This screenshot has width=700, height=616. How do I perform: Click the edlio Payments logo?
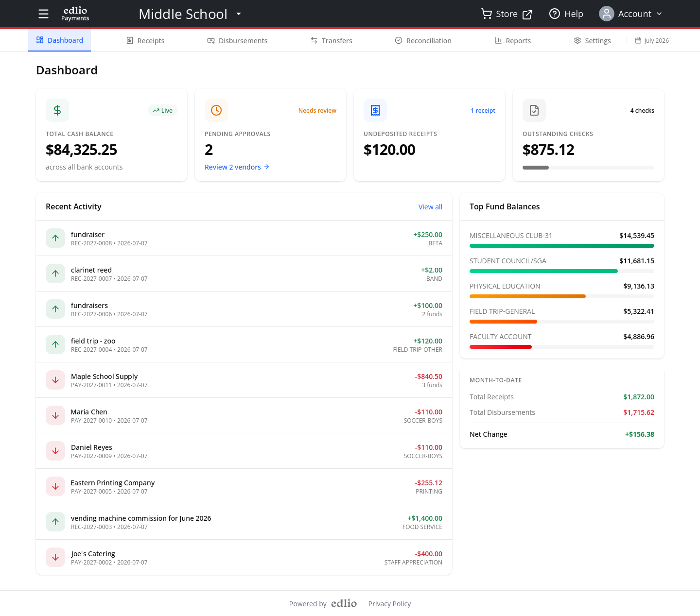(x=75, y=14)
